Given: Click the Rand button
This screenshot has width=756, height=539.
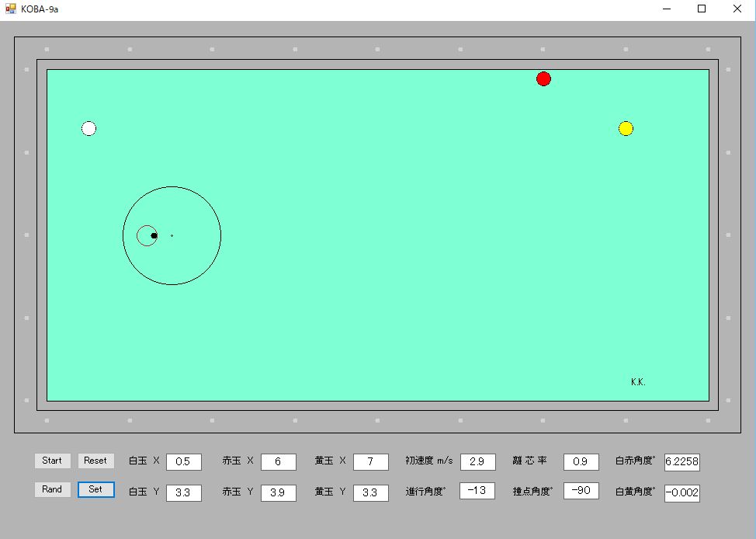Looking at the screenshot, I should 52,489.
